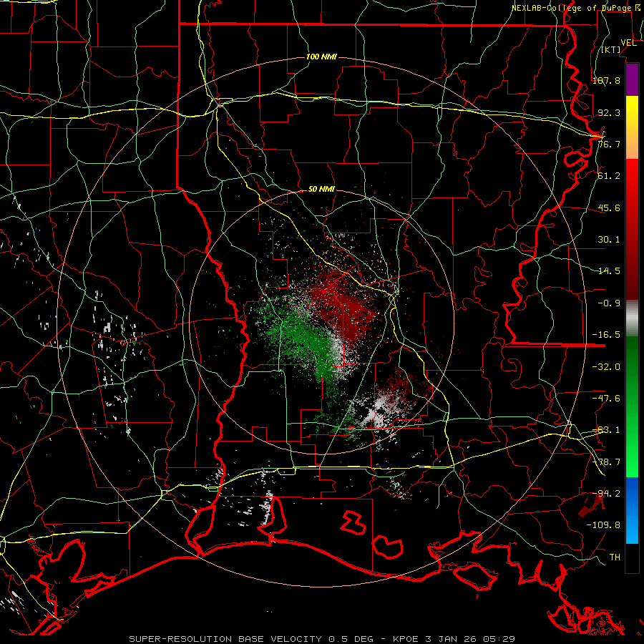This screenshot has height=644, width=644.
Task: Click the 76.7 velocity scale value
Action: pyautogui.click(x=609, y=144)
